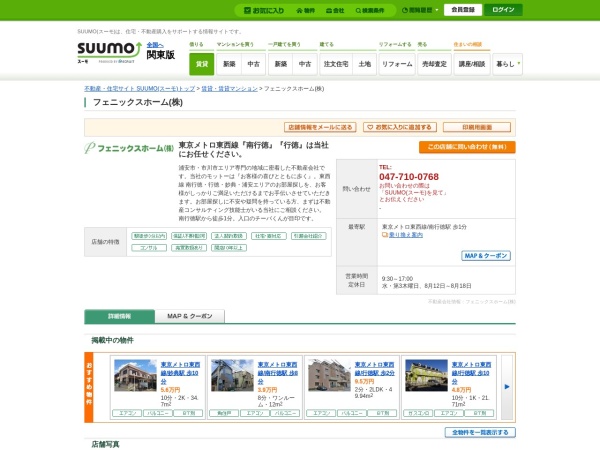Click the orange この店舗に問い合わせ button
The image size is (600, 450).
pyautogui.click(x=467, y=147)
